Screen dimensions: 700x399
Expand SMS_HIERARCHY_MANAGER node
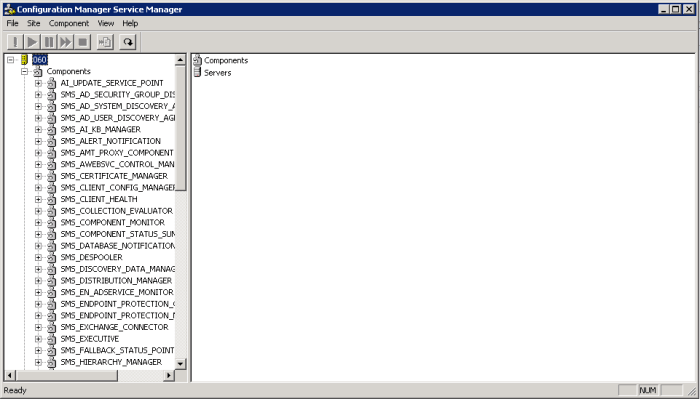point(38,362)
